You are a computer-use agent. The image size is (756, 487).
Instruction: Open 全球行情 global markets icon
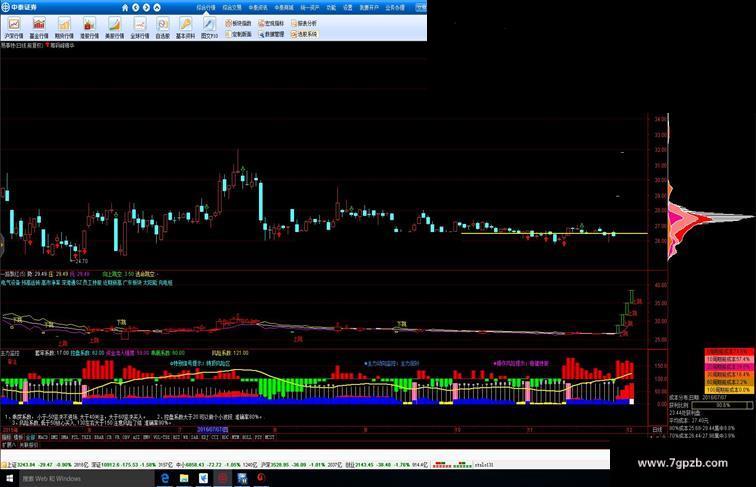pyautogui.click(x=140, y=28)
